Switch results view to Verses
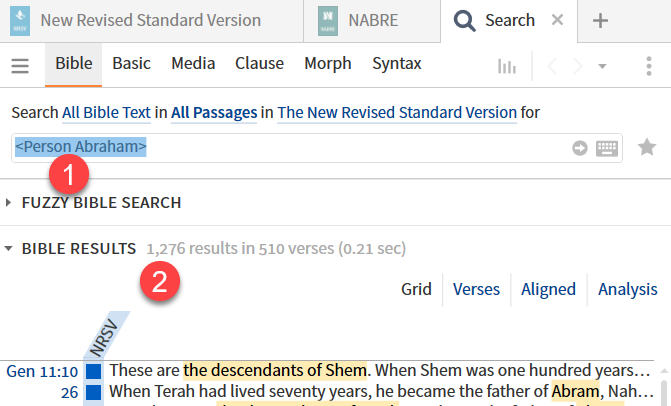The image size is (671, 406). (476, 289)
